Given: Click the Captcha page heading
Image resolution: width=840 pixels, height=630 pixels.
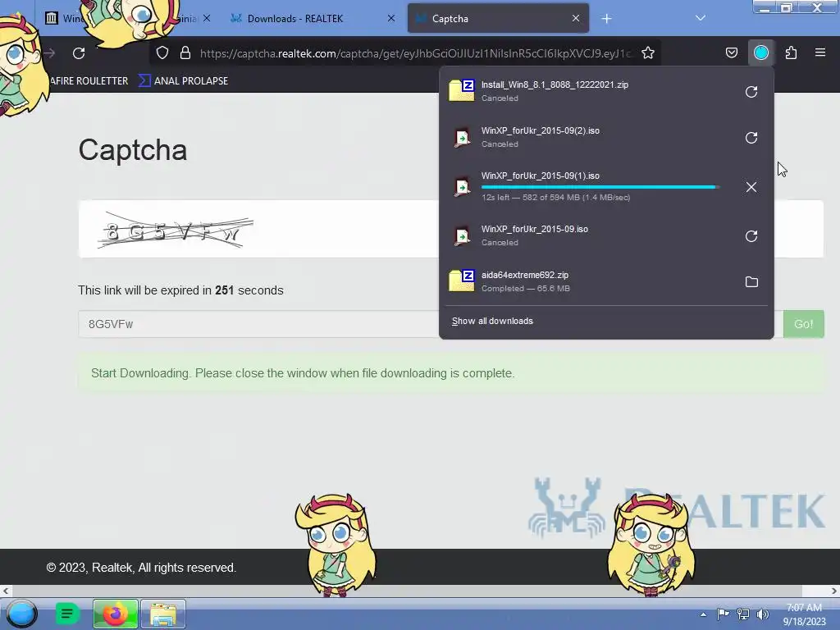Looking at the screenshot, I should tap(133, 149).
